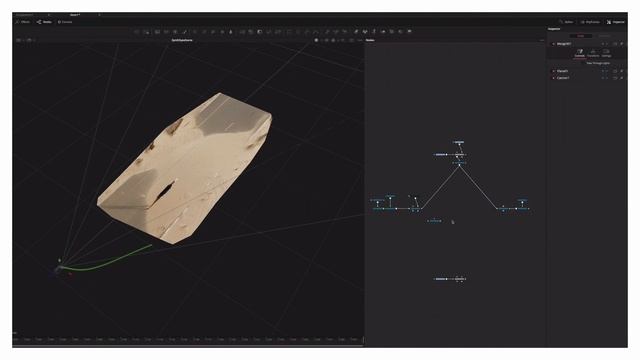The width and height of the screenshot is (640, 360).
Task: Open the Console panel button
Action: coord(65,22)
